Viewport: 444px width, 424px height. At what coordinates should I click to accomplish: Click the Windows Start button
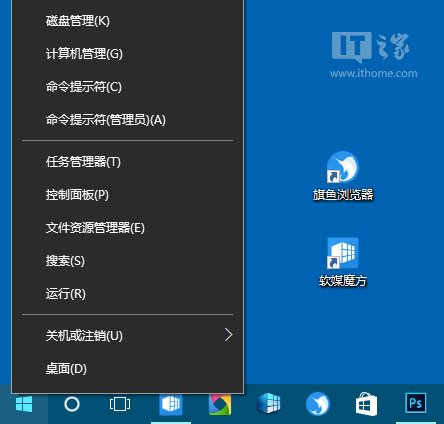(x=24, y=404)
